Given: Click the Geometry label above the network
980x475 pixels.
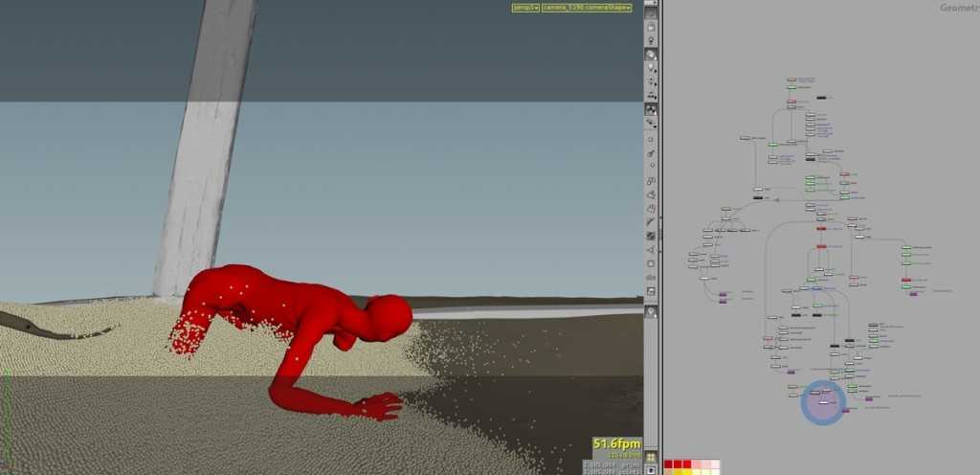Looking at the screenshot, I should point(958,8).
